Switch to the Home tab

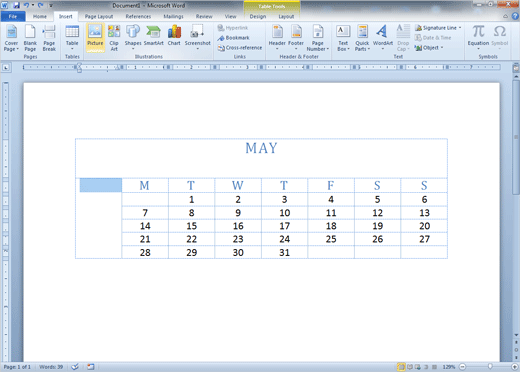click(x=40, y=16)
